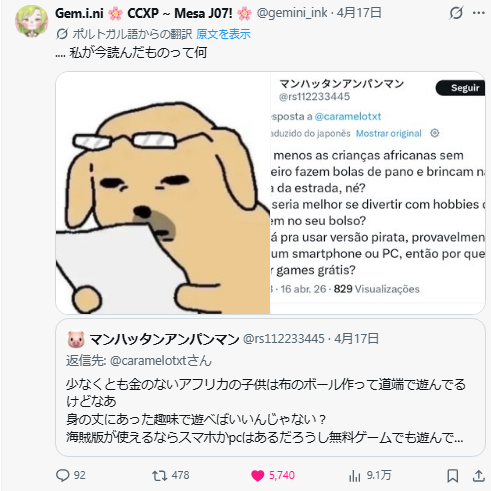Click 原文を表示 to show original text
491x491 pixels.
223,34
